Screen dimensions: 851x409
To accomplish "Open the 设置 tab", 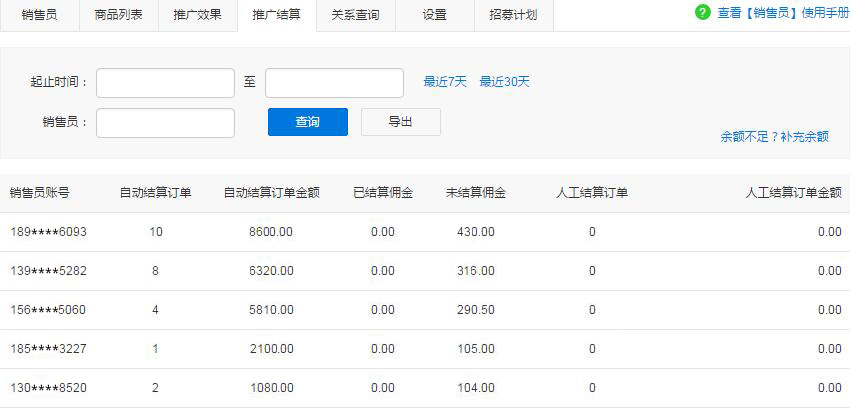I will click(x=434, y=15).
